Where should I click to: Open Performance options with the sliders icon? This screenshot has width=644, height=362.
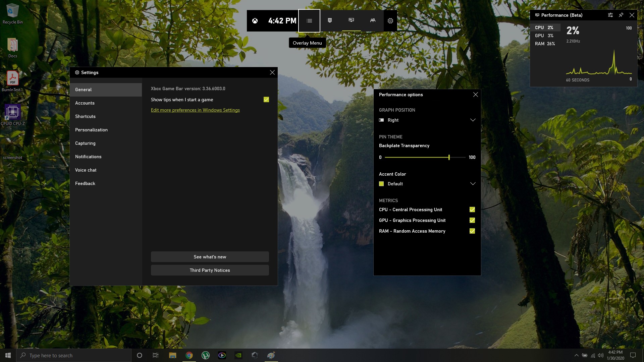[x=610, y=15]
